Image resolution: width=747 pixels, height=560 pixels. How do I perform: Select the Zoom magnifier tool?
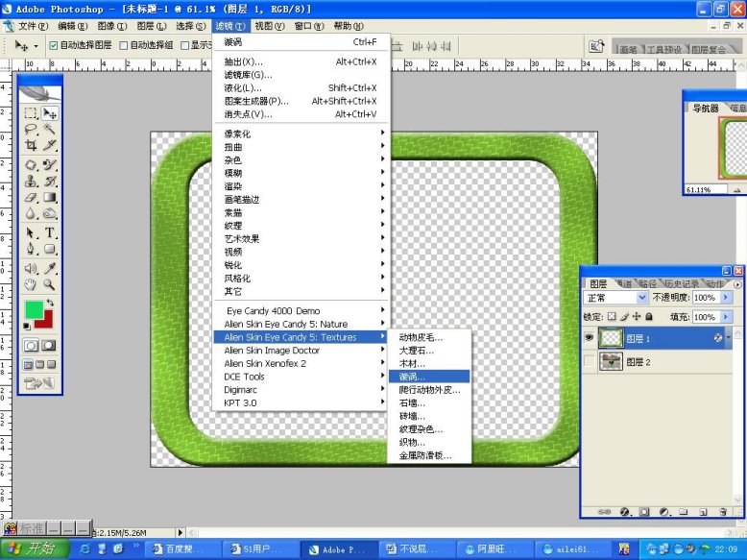tap(50, 285)
